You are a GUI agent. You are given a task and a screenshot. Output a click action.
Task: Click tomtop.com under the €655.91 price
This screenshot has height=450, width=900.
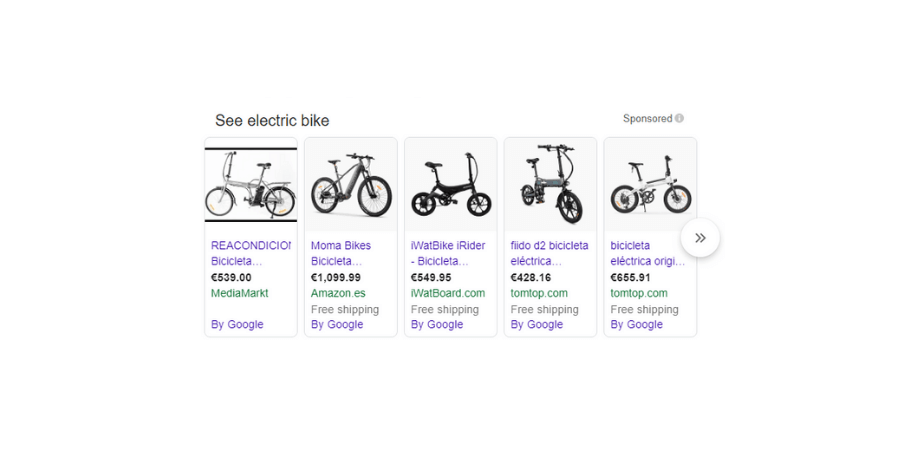pos(639,293)
